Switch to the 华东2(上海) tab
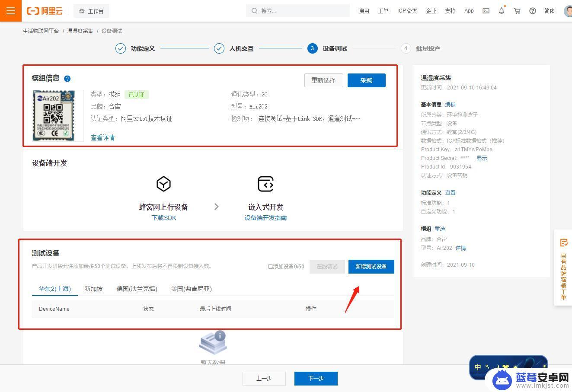 click(x=55, y=289)
